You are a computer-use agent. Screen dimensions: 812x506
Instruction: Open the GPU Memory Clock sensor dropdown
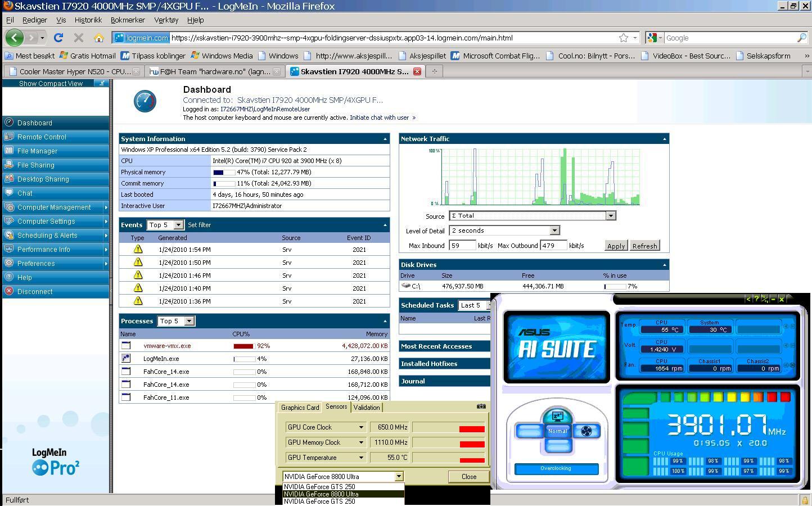pyautogui.click(x=326, y=442)
